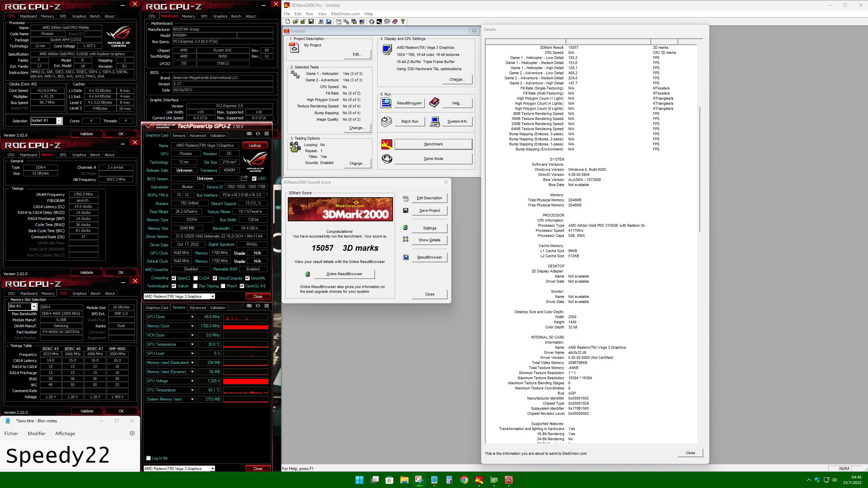Click the Testing Options gears icon in toolbar
This screenshot has height=488, width=868.
[x=354, y=21]
